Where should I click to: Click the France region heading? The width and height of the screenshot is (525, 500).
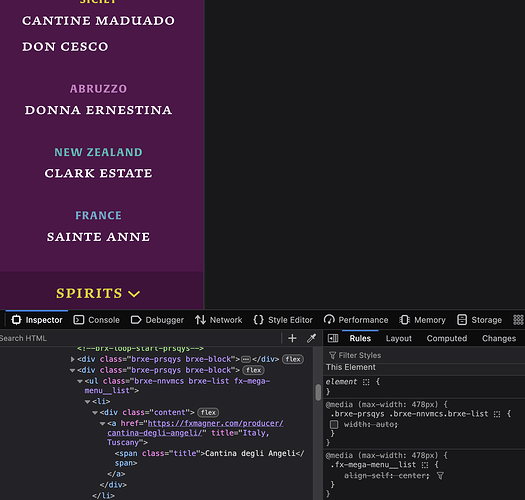click(98, 216)
